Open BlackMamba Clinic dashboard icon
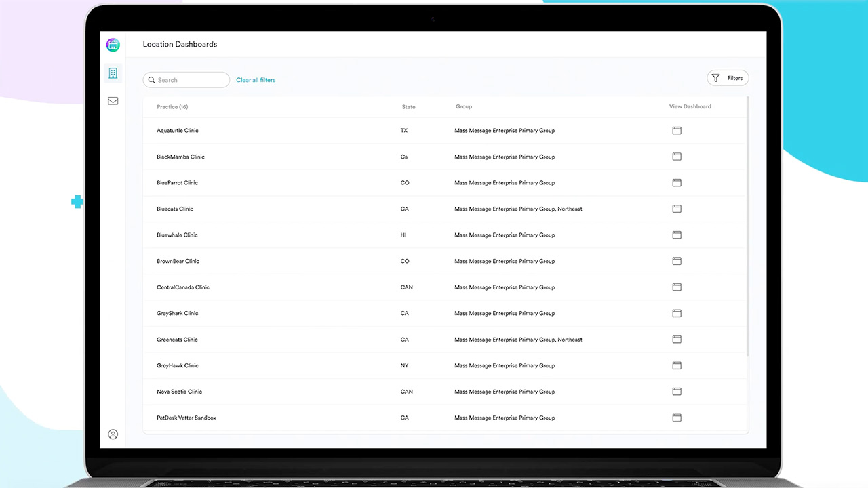Image resolution: width=868 pixels, height=488 pixels. [676, 157]
